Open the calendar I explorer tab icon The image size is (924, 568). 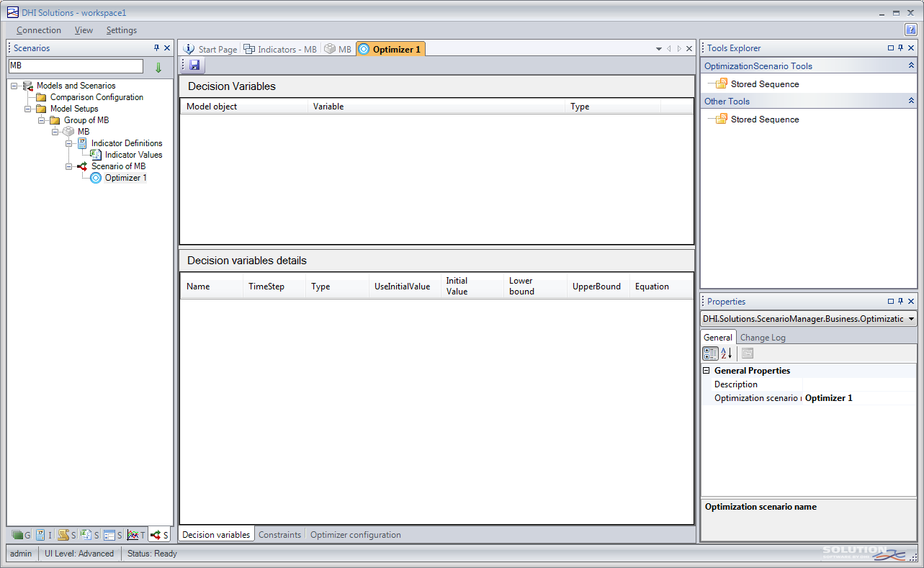tap(40, 535)
